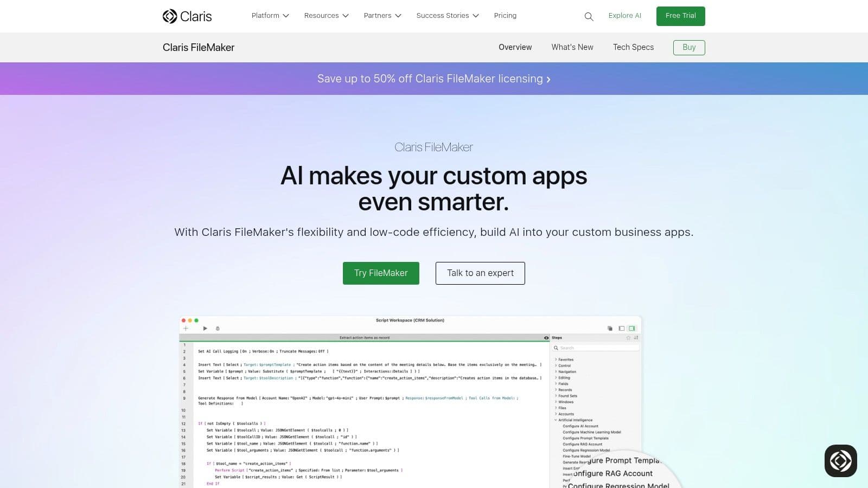Select the small Configure RAG Account step

pos(583,444)
